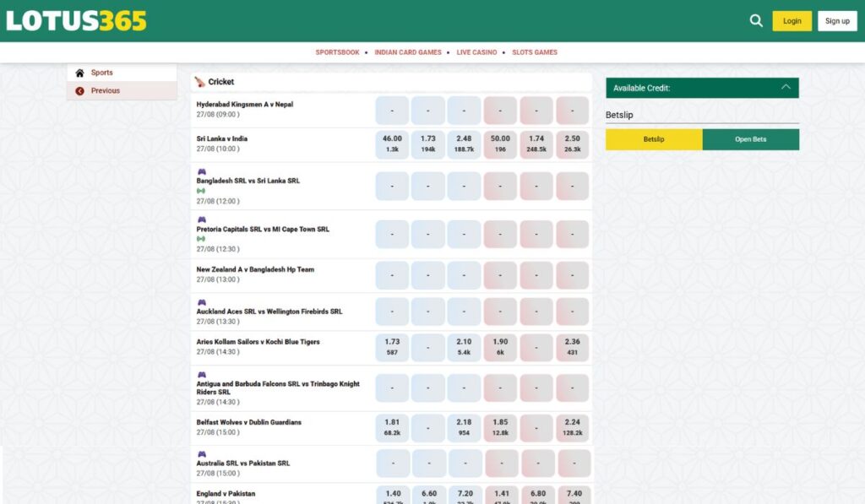
Task: Select 6.60 back odds for England v Pakistan
Action: coord(429,496)
